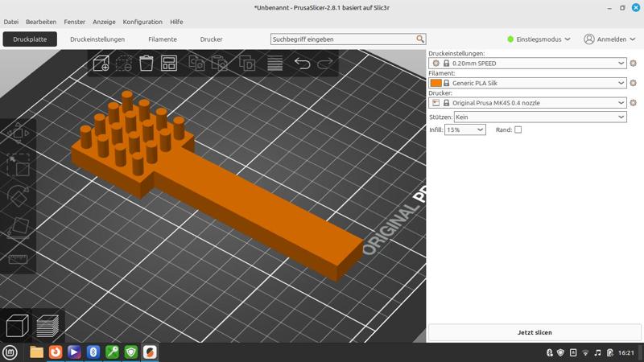
Task: Click the trash can Delete all icon
Action: [x=147, y=64]
